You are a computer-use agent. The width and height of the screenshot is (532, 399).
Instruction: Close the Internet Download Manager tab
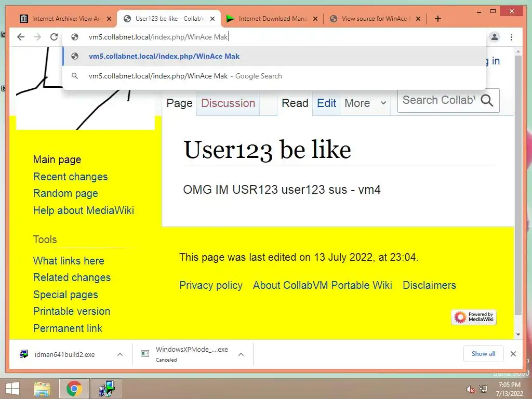coord(315,19)
